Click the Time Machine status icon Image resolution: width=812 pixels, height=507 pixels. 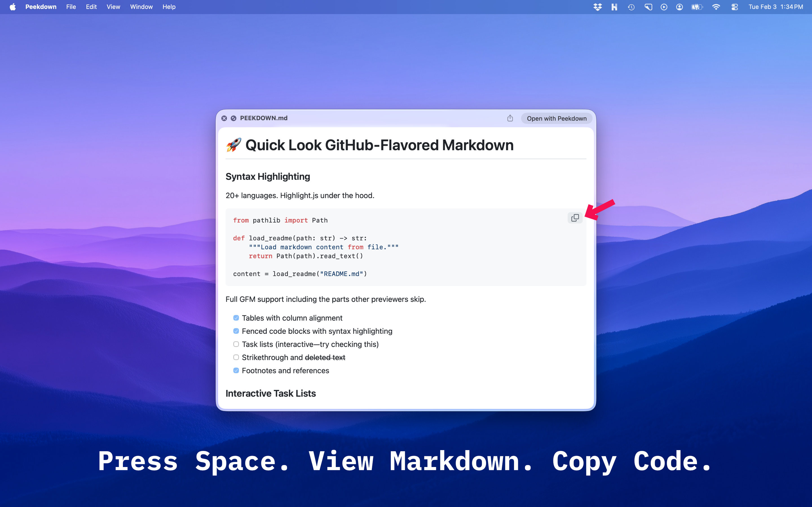point(631,7)
